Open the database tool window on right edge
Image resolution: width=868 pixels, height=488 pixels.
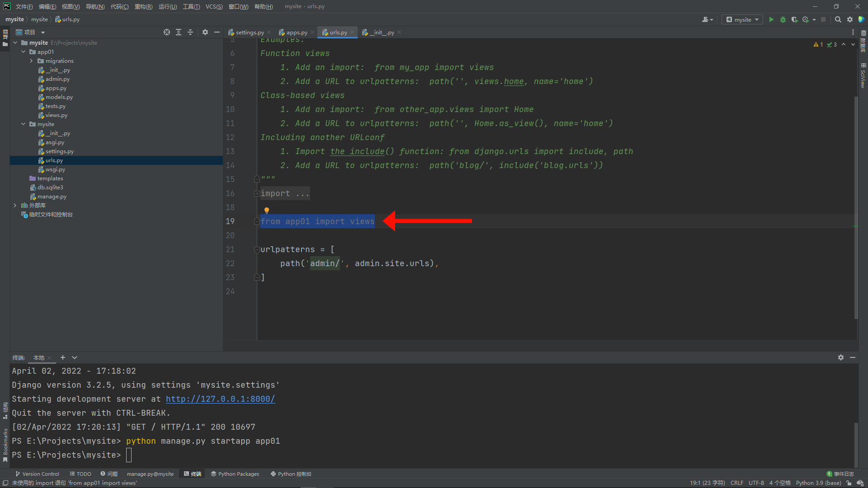[x=863, y=42]
